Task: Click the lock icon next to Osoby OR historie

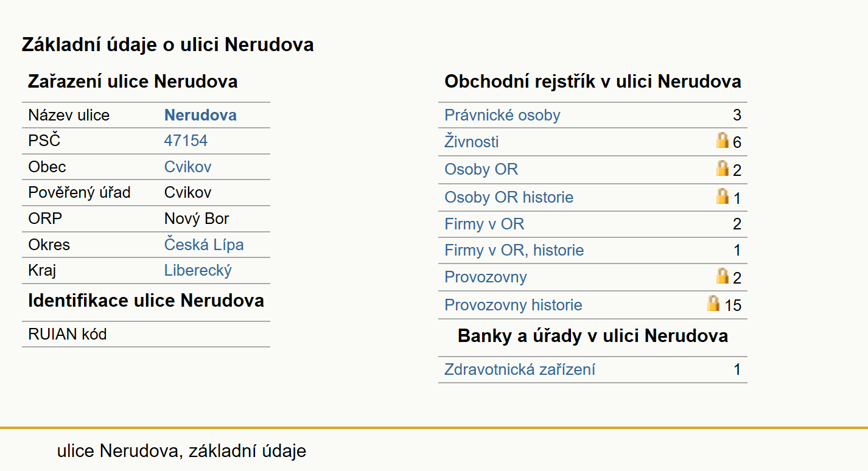Action: pyautogui.click(x=723, y=197)
